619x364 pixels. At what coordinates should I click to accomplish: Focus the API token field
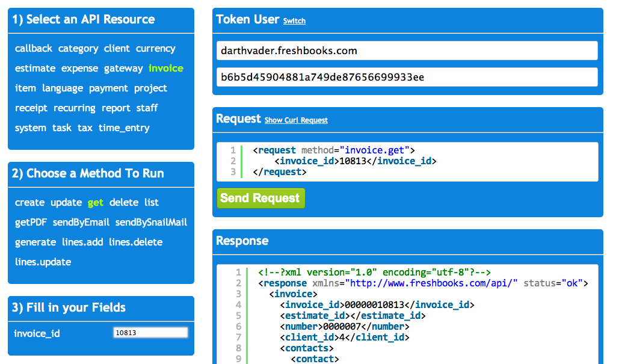click(x=407, y=77)
